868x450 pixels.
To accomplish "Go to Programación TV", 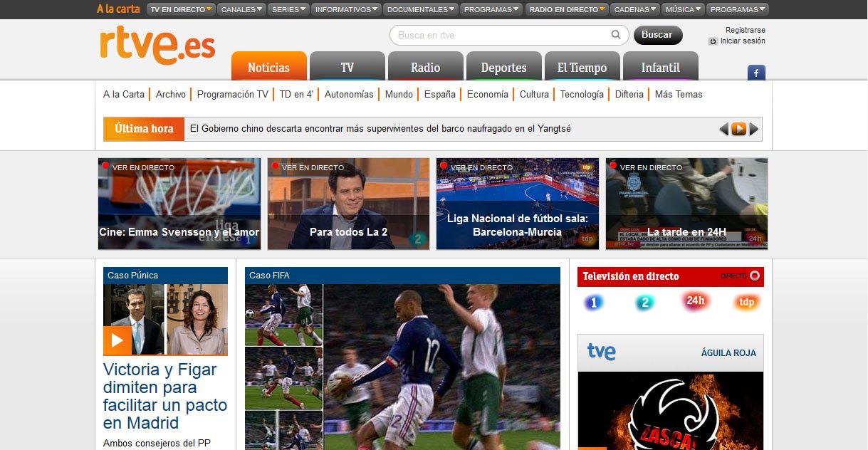I will coord(233,94).
